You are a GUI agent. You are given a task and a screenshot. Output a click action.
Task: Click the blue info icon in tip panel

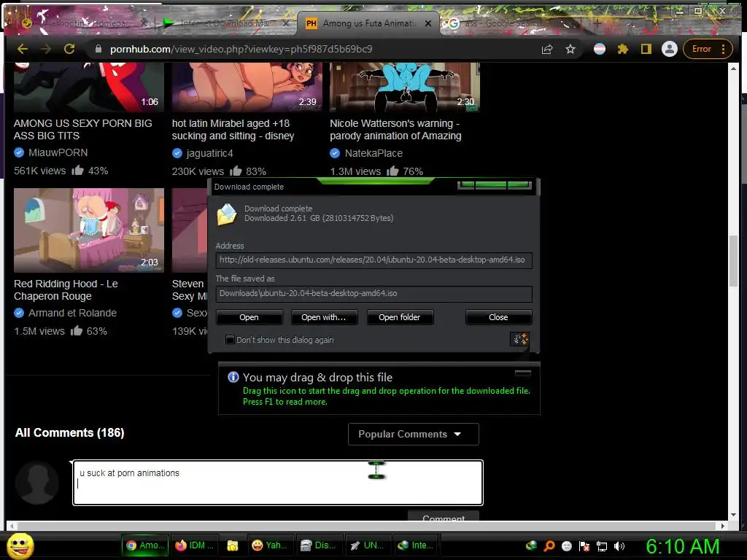tap(233, 377)
